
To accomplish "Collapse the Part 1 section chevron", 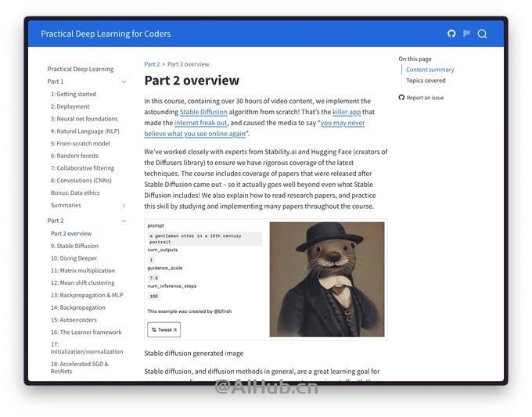I will [x=124, y=82].
